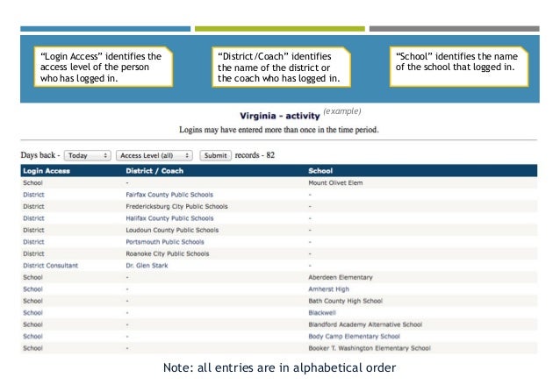Select Aberdeen Elementary cell
The width and height of the screenshot is (560, 392).
tap(341, 277)
